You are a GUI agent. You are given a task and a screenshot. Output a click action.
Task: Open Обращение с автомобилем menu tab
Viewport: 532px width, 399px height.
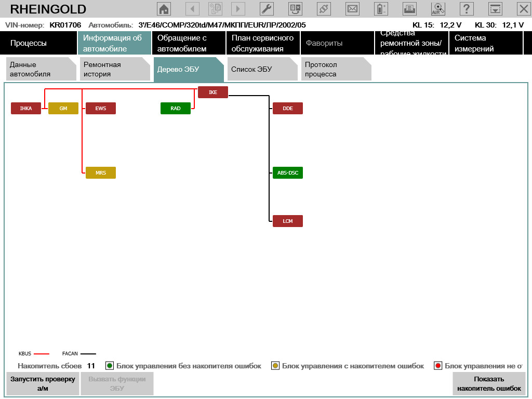(x=189, y=43)
